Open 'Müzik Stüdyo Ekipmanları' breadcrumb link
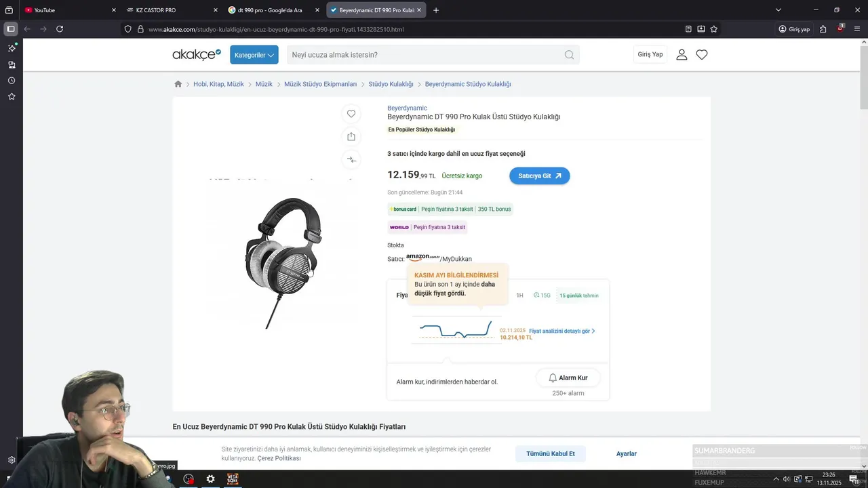The image size is (868, 488). (x=320, y=84)
